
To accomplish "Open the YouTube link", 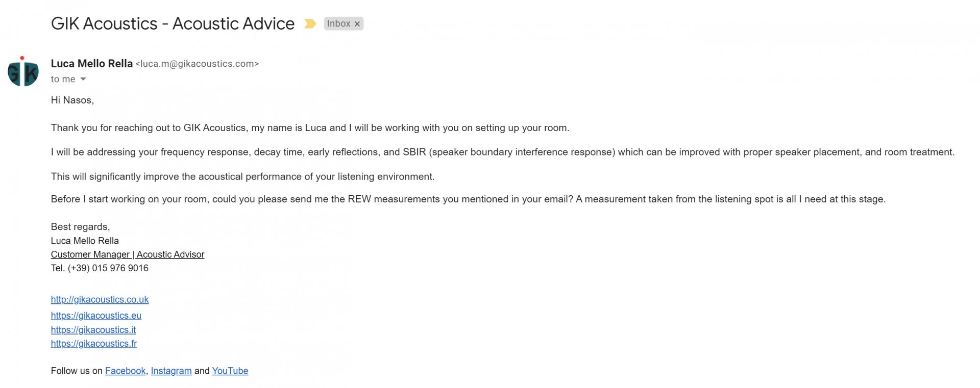I will [230, 371].
